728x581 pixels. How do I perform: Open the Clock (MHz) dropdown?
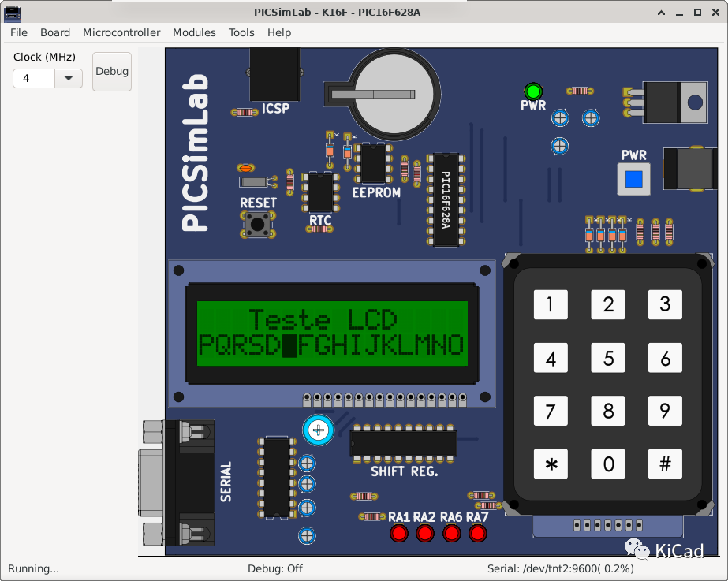click(x=68, y=78)
